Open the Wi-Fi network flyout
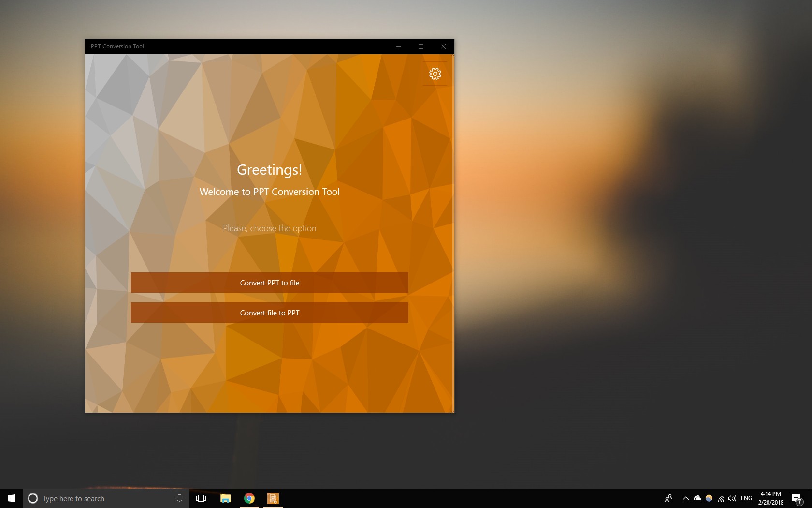The width and height of the screenshot is (812, 508). pyautogui.click(x=721, y=498)
